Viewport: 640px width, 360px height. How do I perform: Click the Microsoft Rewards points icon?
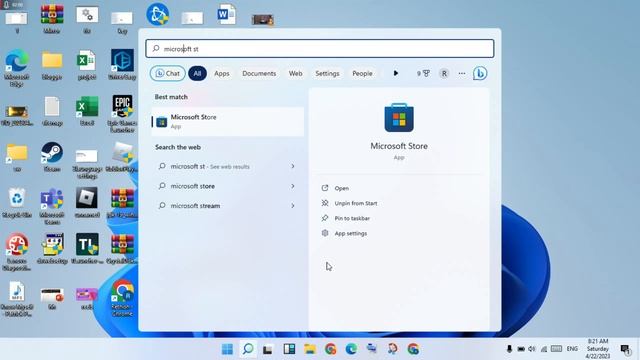[x=423, y=73]
